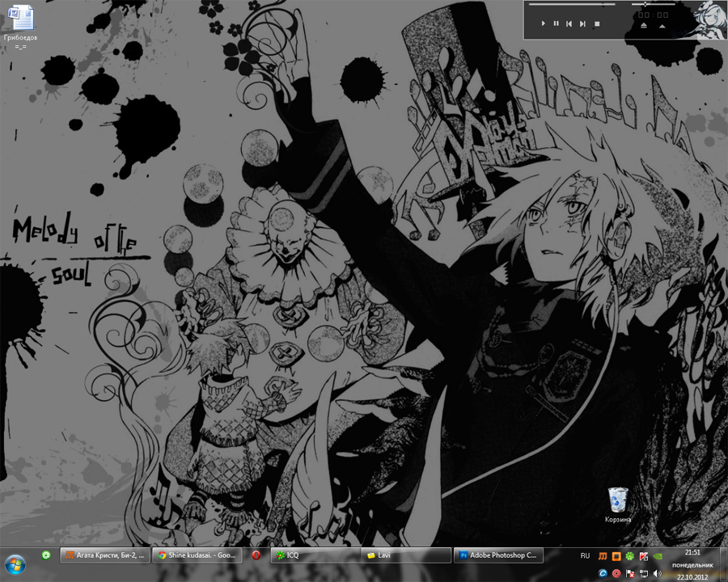The image size is (728, 582).
Task: Click the eject button in player widget
Action: (x=644, y=26)
